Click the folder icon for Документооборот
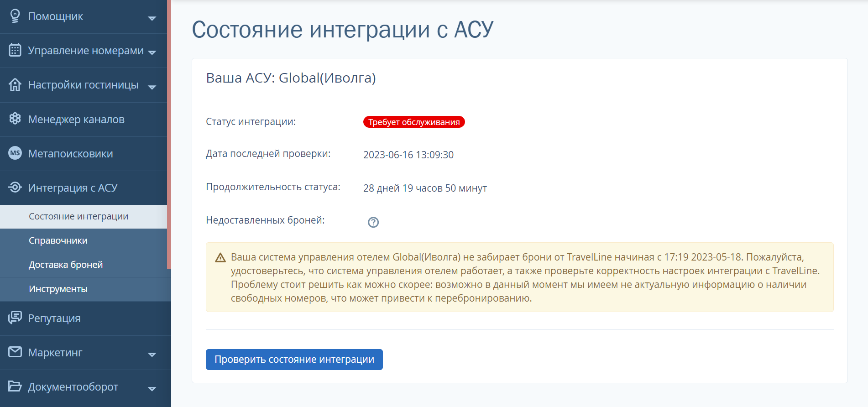Image resolution: width=868 pixels, height=407 pixels. click(15, 386)
